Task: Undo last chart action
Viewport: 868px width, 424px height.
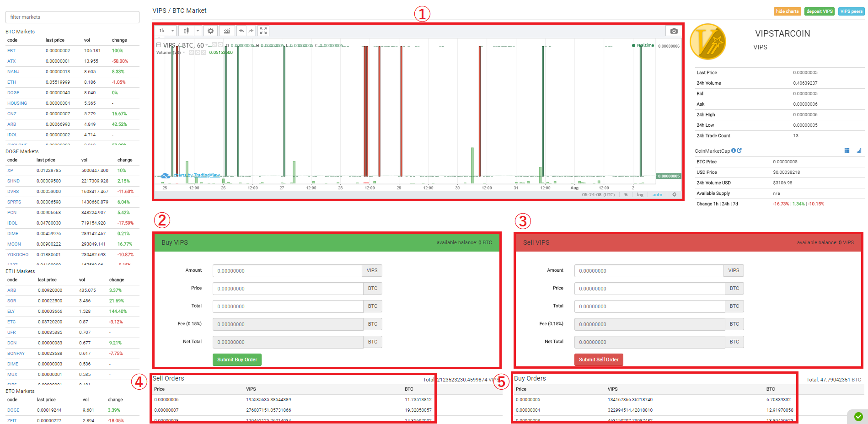Action: click(241, 31)
